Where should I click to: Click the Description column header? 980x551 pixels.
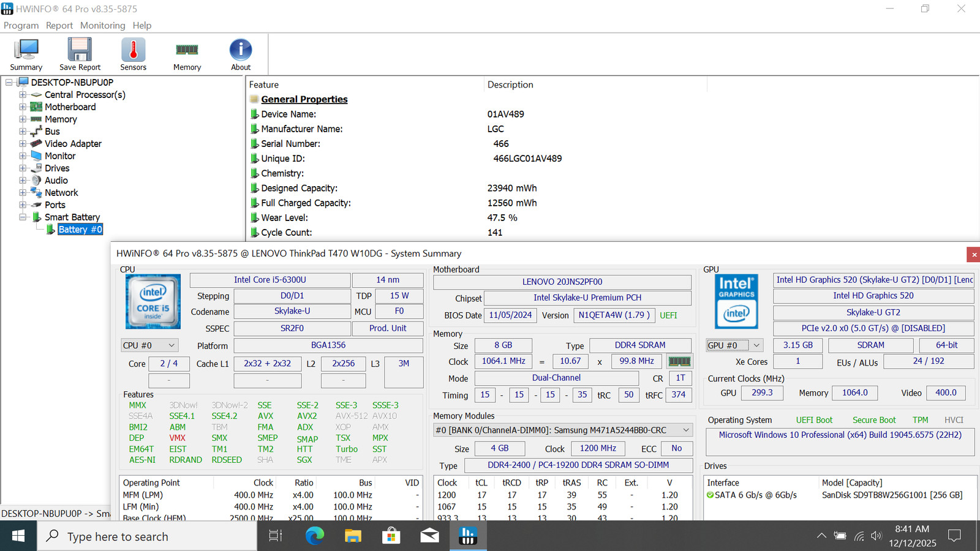595,84
